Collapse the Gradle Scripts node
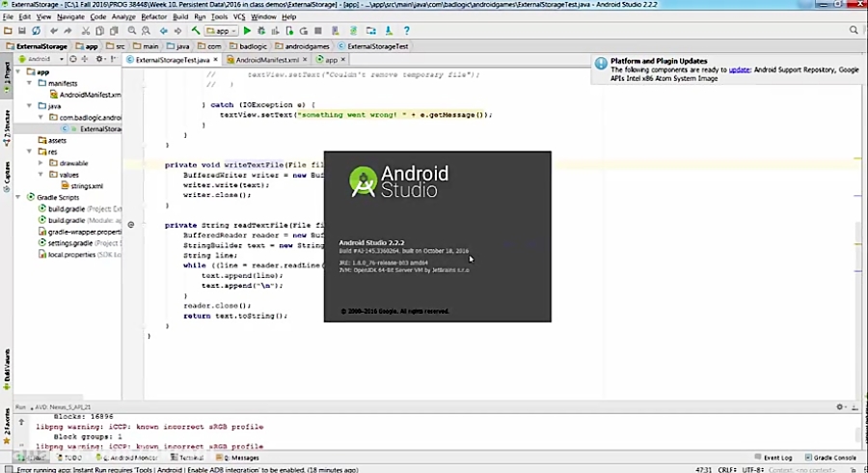Screen dimensions: 868x473 pyautogui.click(x=18, y=197)
